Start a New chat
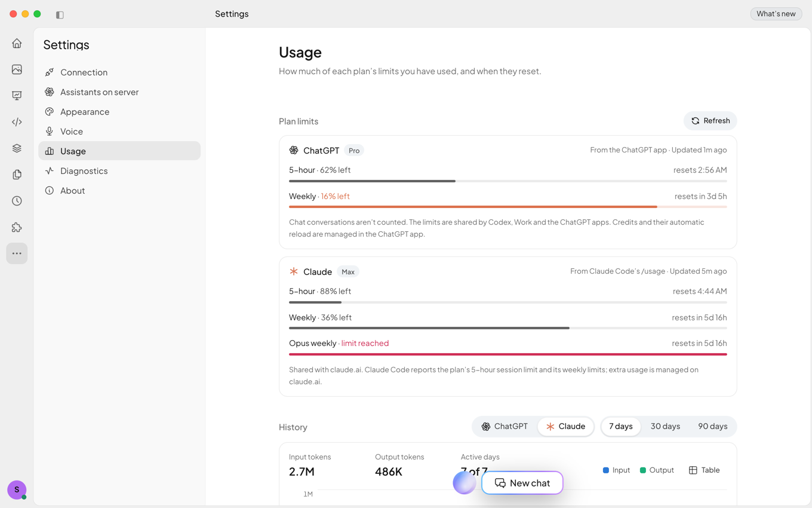This screenshot has width=812, height=508. click(522, 483)
